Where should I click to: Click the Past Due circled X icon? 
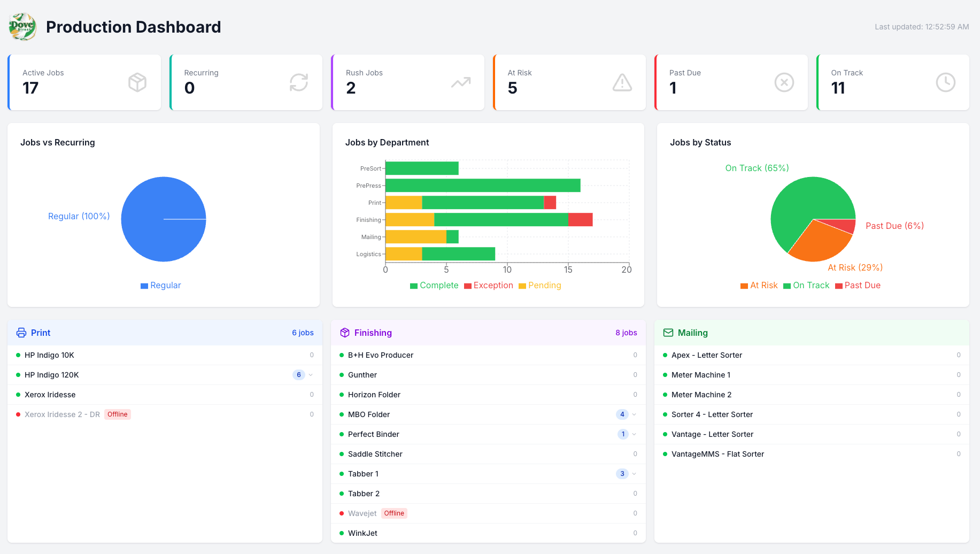(784, 82)
